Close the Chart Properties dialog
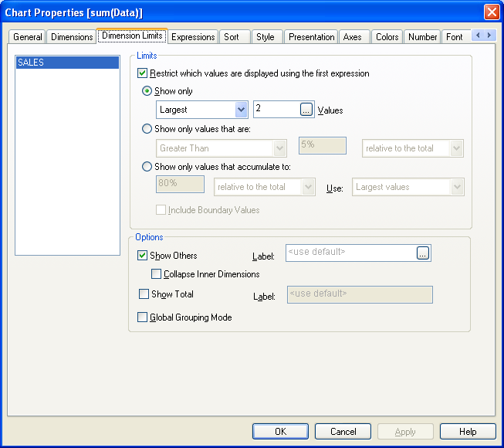This screenshot has height=448, width=504. coord(491,12)
